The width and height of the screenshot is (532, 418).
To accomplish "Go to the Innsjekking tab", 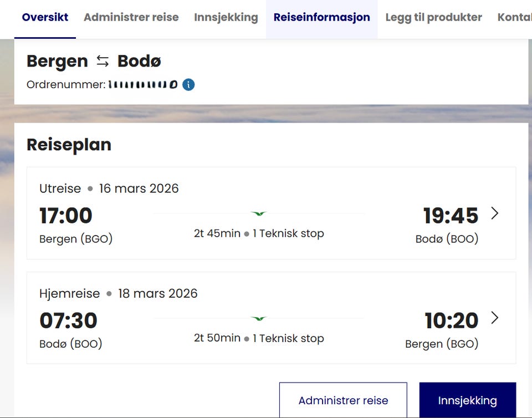I will (226, 17).
